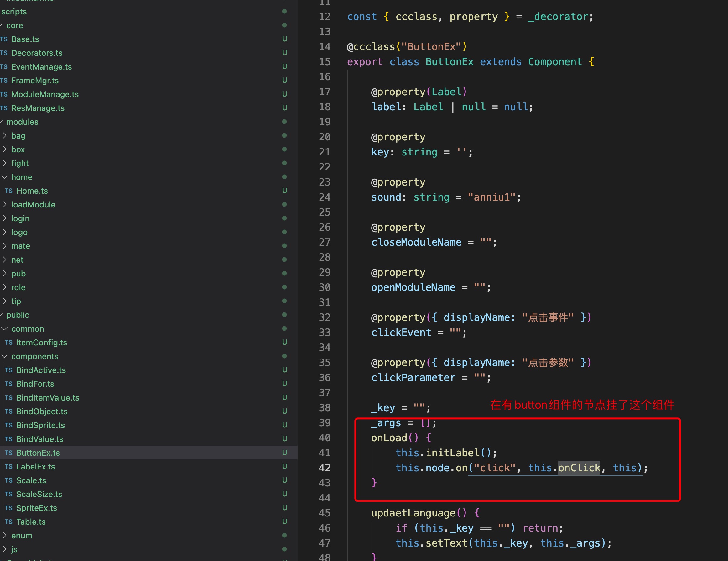Click the TS icon beside BindActive.ts
Viewport: 728px width, 561px height.
[9, 370]
